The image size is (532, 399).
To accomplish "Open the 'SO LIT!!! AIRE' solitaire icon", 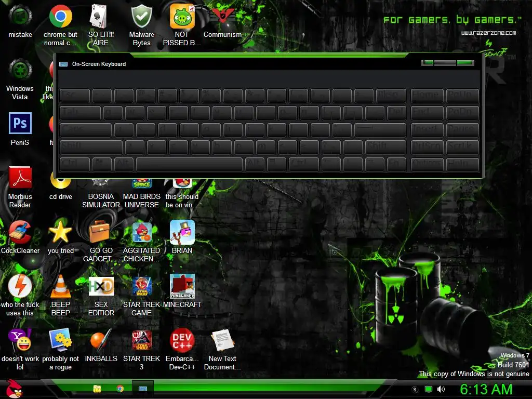I will coord(100,25).
